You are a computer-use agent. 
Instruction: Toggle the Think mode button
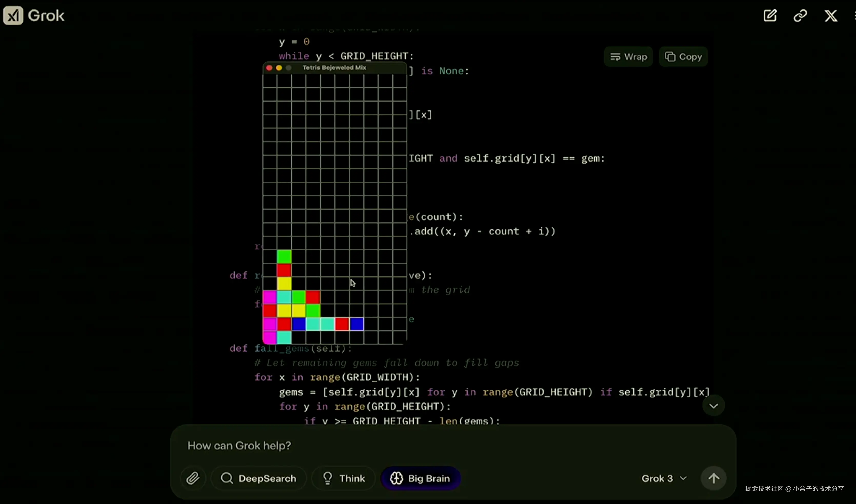click(x=343, y=478)
